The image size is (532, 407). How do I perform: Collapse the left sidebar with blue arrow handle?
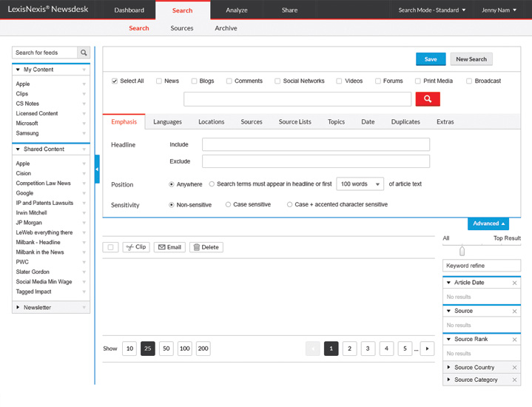[97, 169]
